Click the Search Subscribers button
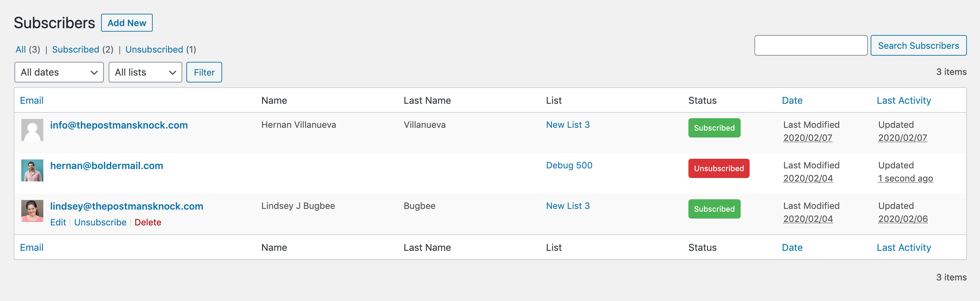The image size is (980, 301). click(x=918, y=46)
